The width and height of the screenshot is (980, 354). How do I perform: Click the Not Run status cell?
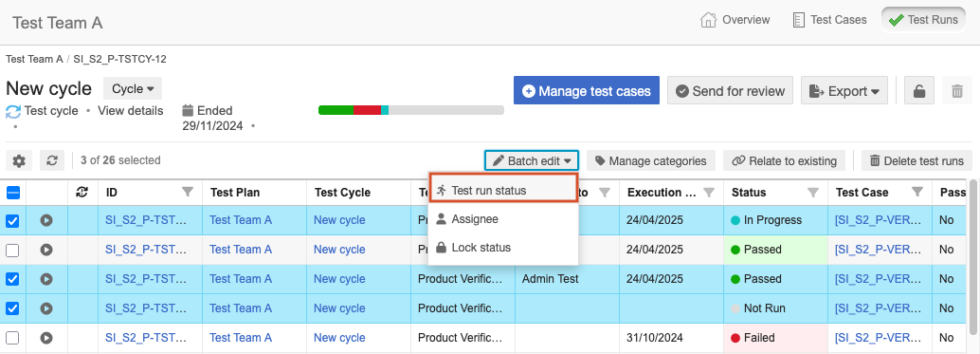(x=776, y=308)
